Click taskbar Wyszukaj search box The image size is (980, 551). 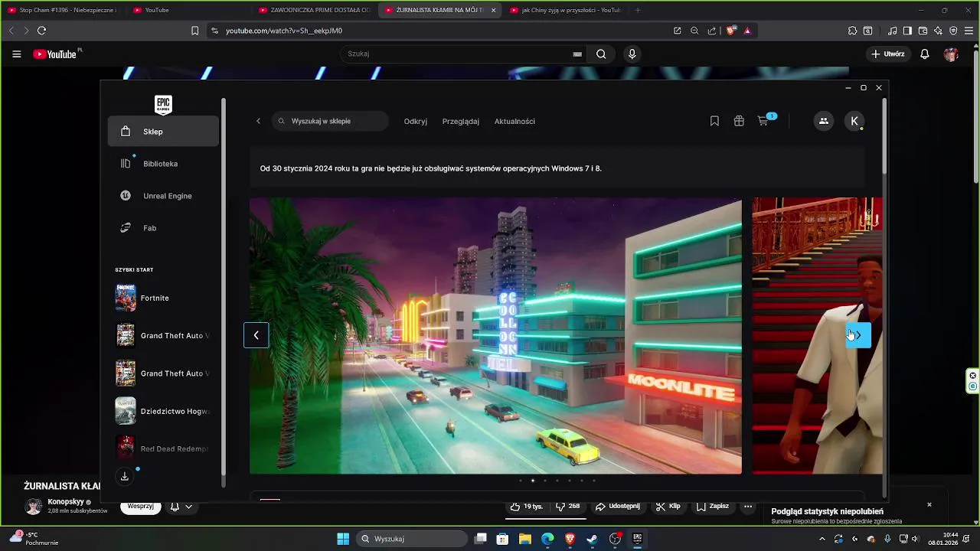coord(413,539)
